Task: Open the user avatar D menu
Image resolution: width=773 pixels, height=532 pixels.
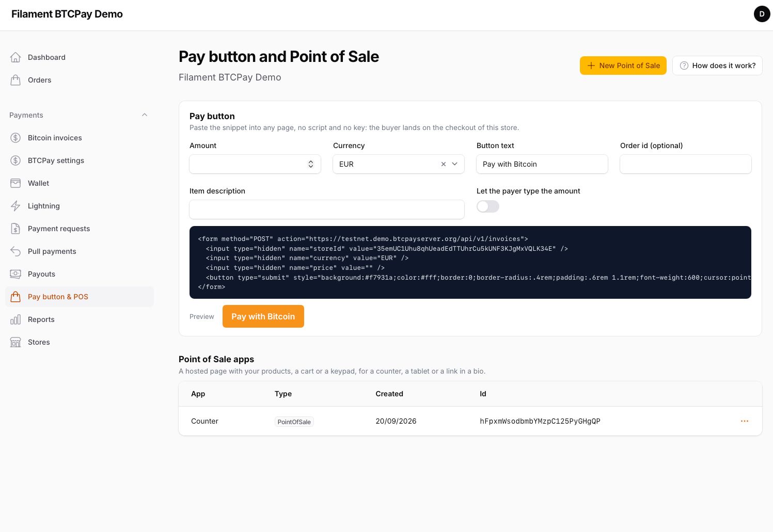Action: pos(762,14)
